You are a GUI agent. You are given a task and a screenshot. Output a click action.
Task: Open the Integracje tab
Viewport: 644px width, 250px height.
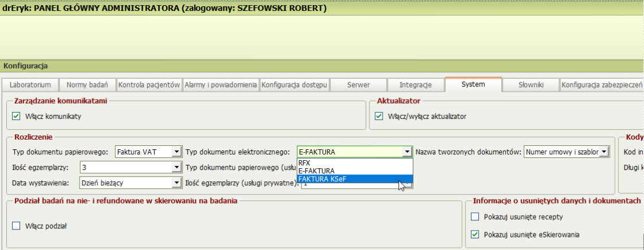[x=415, y=85]
